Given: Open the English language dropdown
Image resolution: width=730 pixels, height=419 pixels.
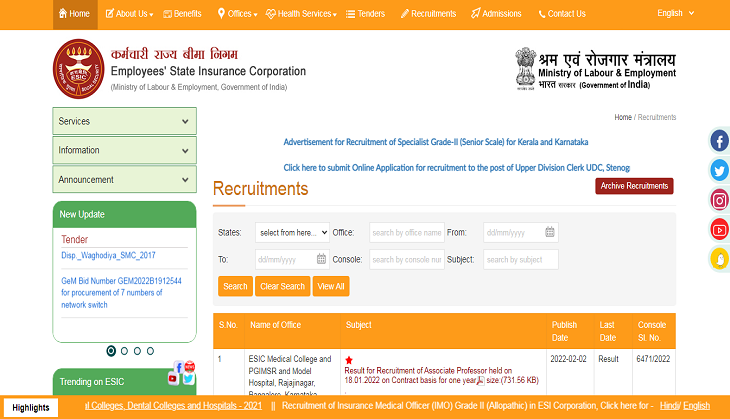Looking at the screenshot, I should tap(676, 14).
